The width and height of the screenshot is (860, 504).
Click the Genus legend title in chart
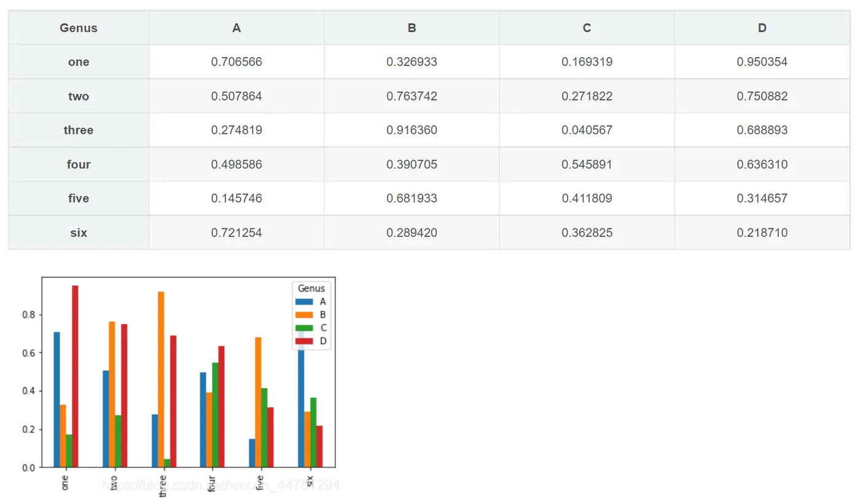click(x=311, y=288)
